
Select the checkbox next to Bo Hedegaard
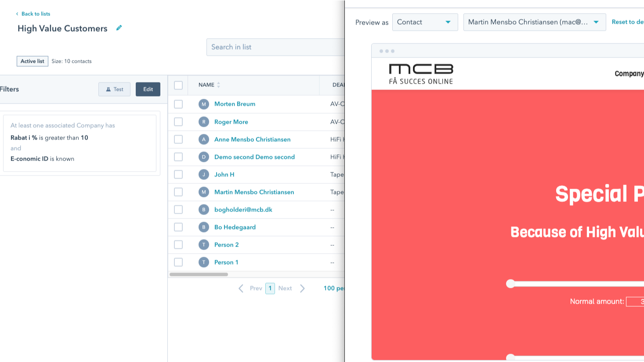coord(178,227)
